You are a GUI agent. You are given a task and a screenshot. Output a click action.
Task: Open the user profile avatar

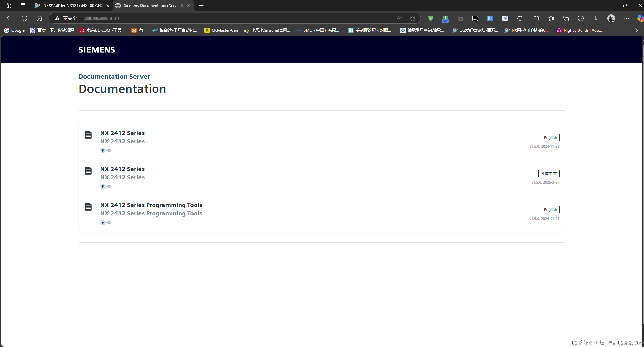click(611, 18)
